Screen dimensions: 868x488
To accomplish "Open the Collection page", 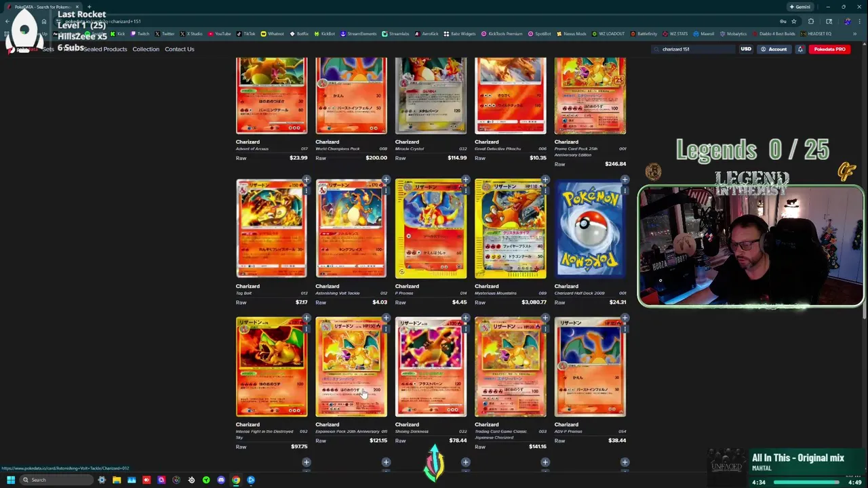I will coord(146,49).
